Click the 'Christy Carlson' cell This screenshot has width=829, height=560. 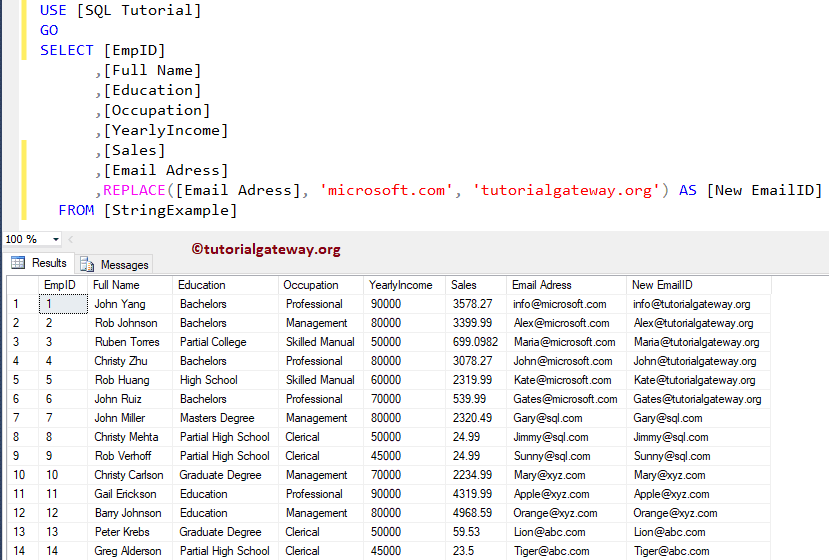130,475
